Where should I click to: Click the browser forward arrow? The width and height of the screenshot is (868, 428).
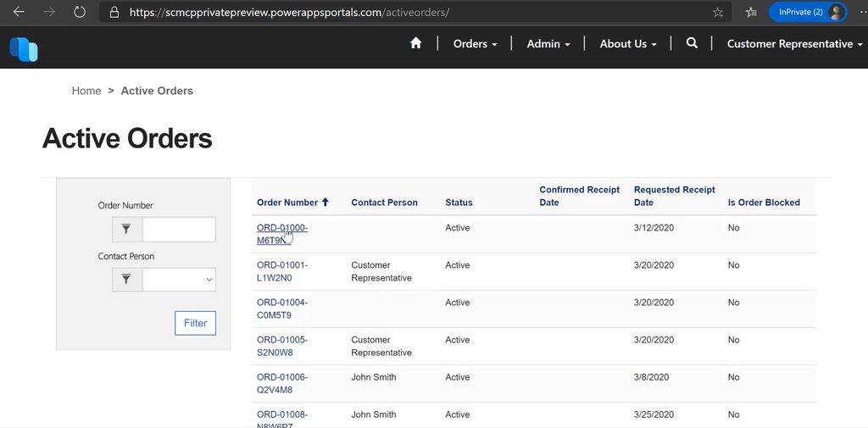[x=49, y=12]
